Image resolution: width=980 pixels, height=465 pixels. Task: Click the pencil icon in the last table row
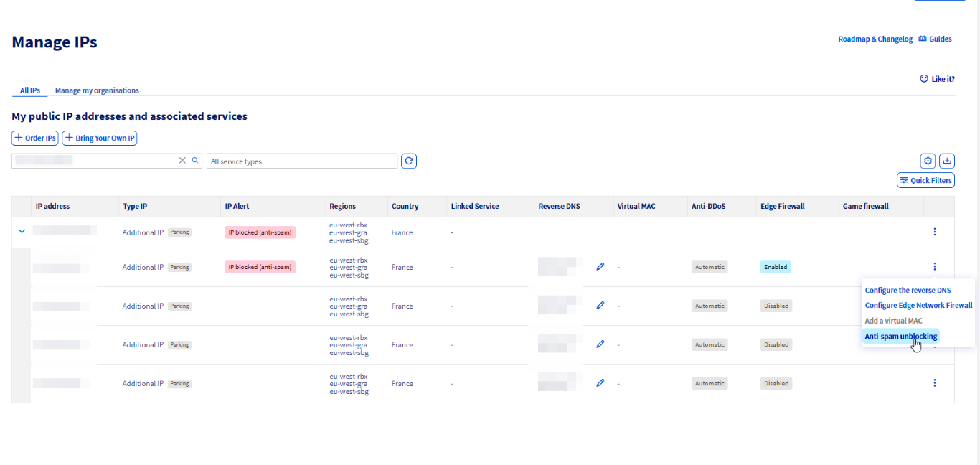click(600, 383)
